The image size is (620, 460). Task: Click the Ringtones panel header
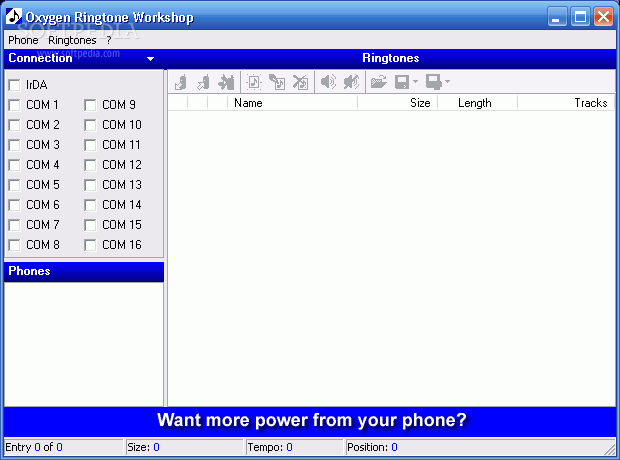[x=391, y=58]
